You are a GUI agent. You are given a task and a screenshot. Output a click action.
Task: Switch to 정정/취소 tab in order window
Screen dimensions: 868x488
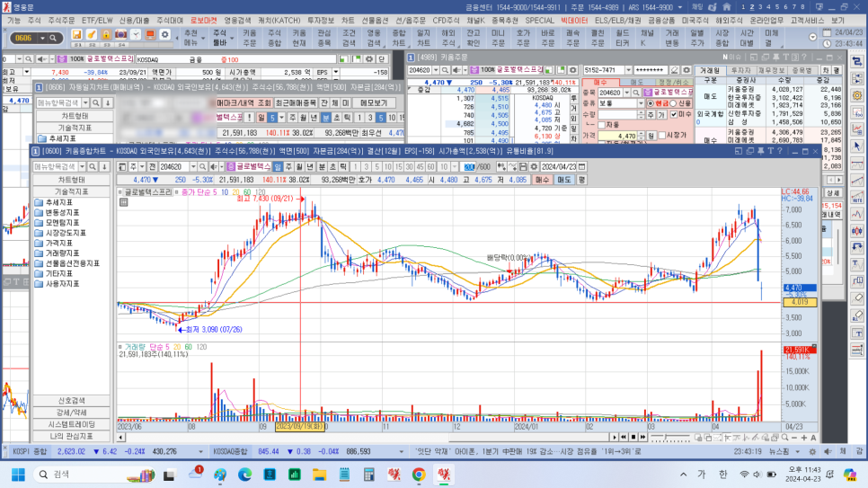tap(673, 82)
